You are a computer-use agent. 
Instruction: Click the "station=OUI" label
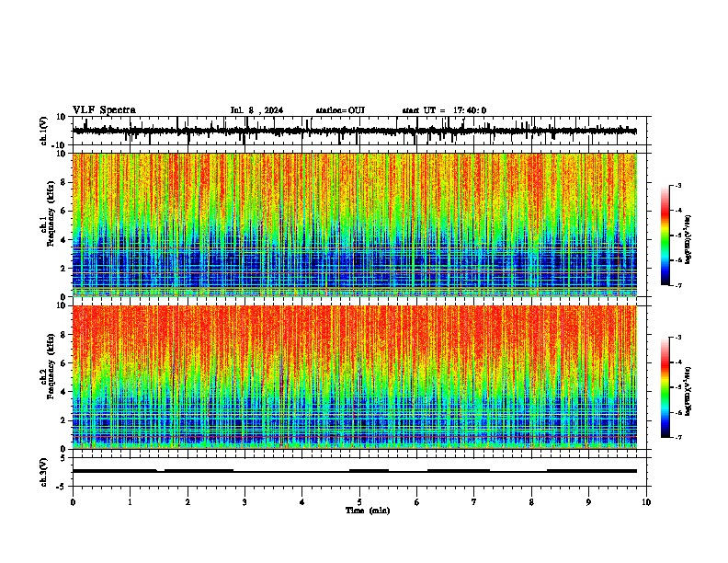pos(340,110)
